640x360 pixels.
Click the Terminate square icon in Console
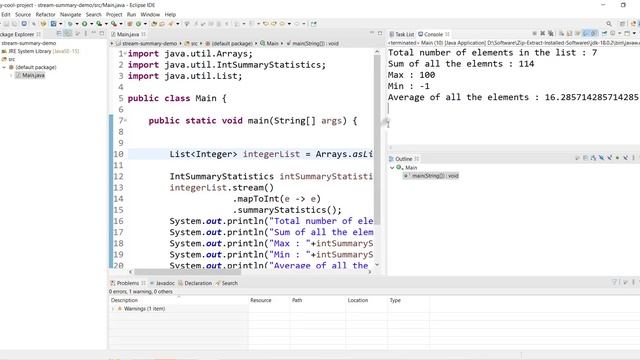(535, 33)
